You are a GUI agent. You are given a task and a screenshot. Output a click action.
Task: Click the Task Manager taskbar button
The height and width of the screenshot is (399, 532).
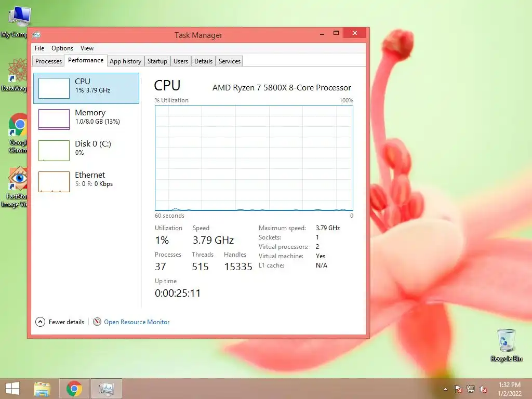pyautogui.click(x=107, y=389)
